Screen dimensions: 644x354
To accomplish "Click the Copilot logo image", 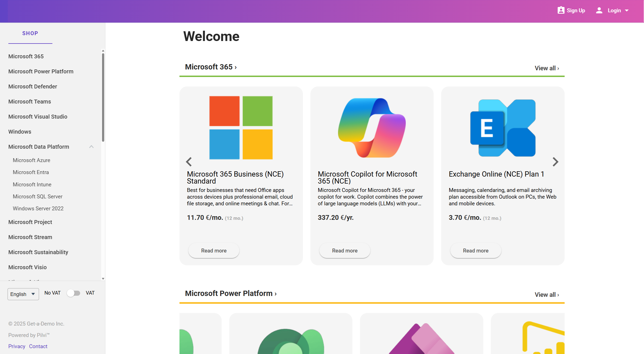I will 372,128.
